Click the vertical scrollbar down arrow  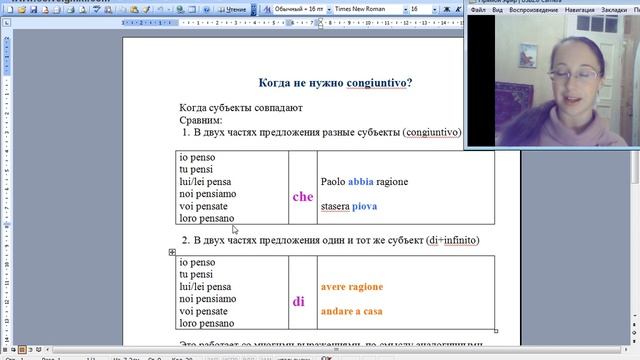pyautogui.click(x=635, y=316)
